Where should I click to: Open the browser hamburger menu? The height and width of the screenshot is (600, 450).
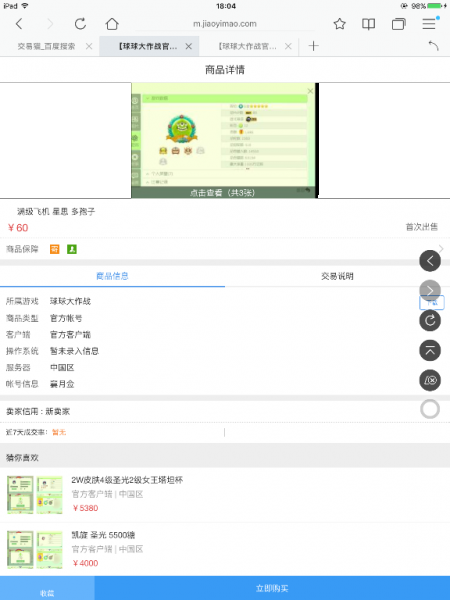(x=430, y=24)
